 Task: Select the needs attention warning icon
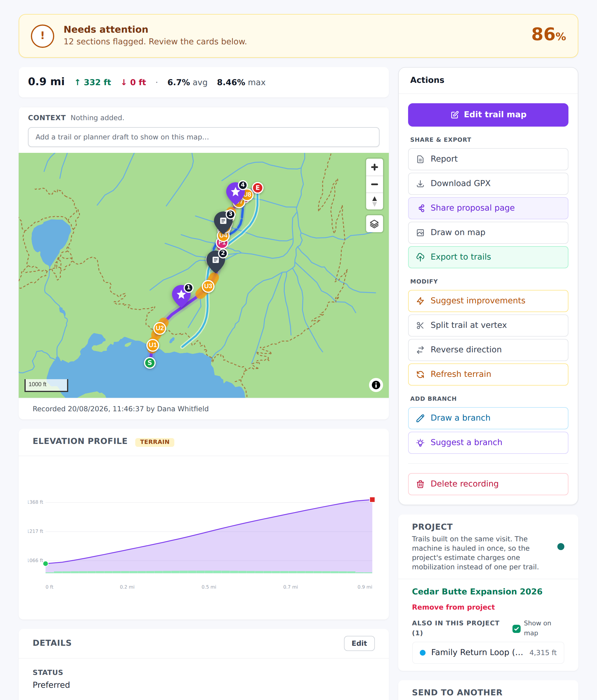43,36
